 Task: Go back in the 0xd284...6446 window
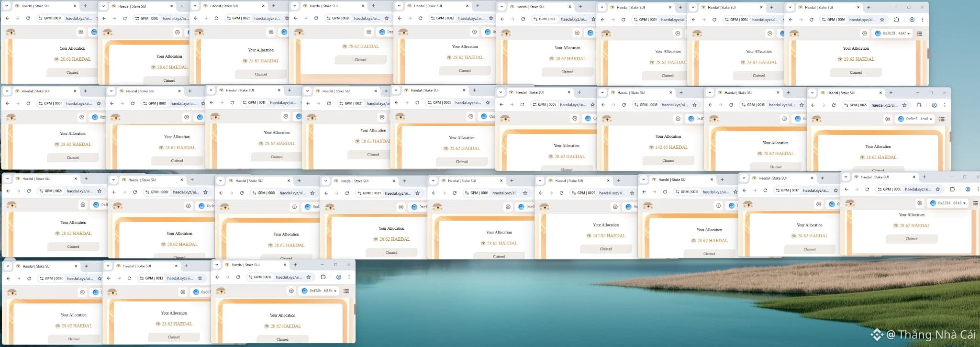click(x=846, y=190)
